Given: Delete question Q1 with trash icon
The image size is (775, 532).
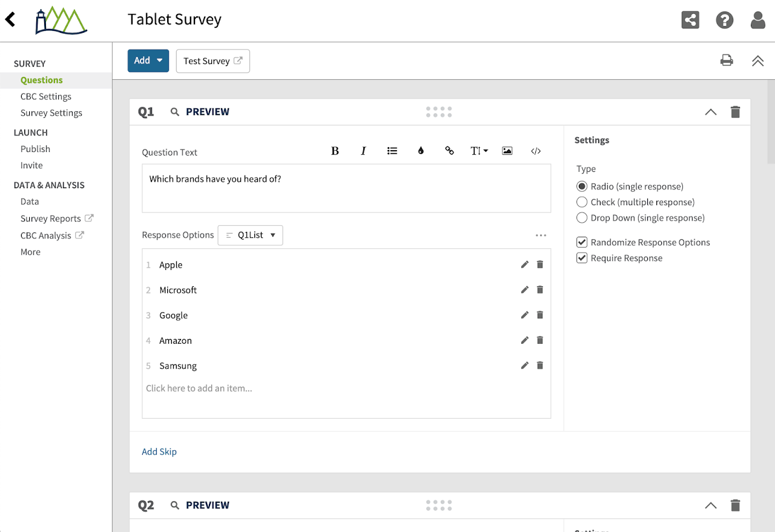Looking at the screenshot, I should coord(735,112).
